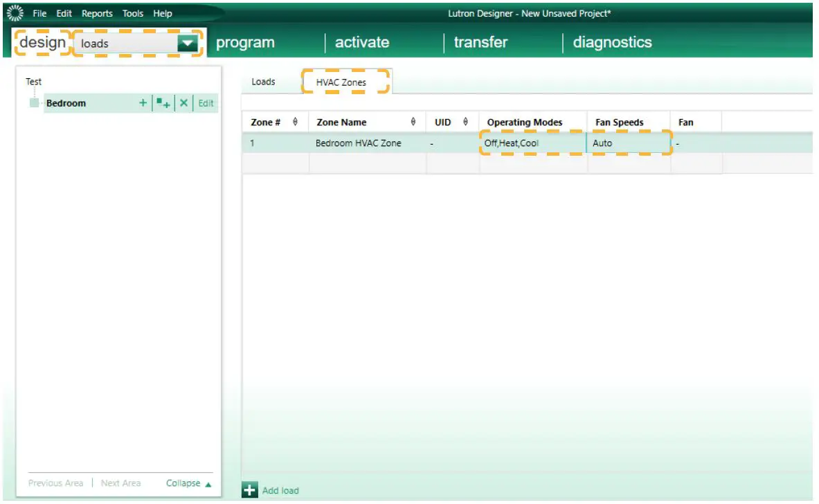Go to the diagnostics section
The image size is (819, 504).
coord(612,42)
